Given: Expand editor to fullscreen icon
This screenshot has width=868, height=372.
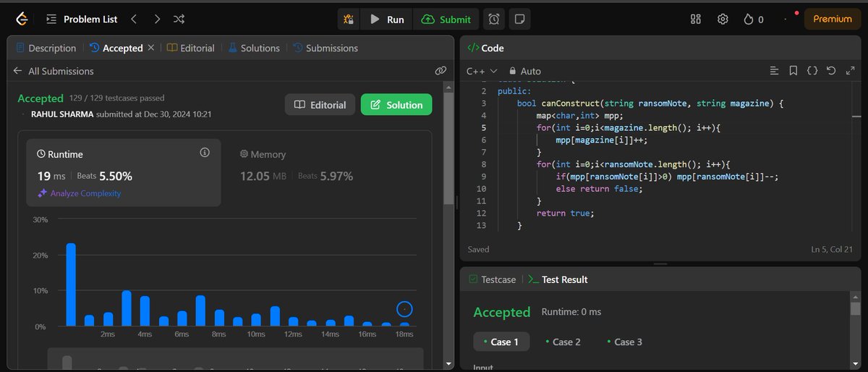Looking at the screenshot, I should coord(850,71).
